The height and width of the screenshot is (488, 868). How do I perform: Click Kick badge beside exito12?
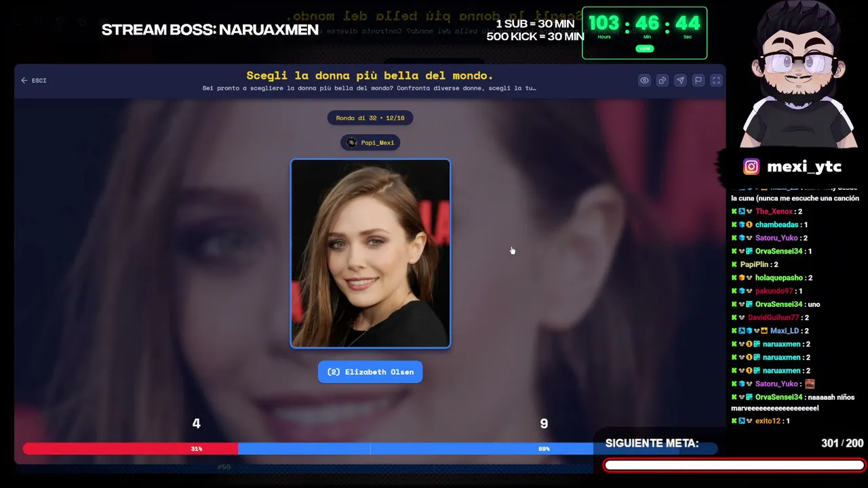pyautogui.click(x=734, y=421)
